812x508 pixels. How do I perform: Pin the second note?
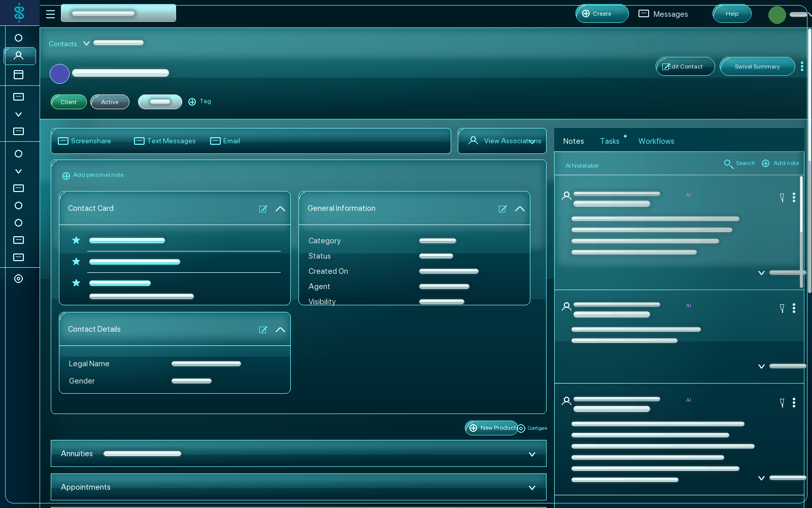782,308
